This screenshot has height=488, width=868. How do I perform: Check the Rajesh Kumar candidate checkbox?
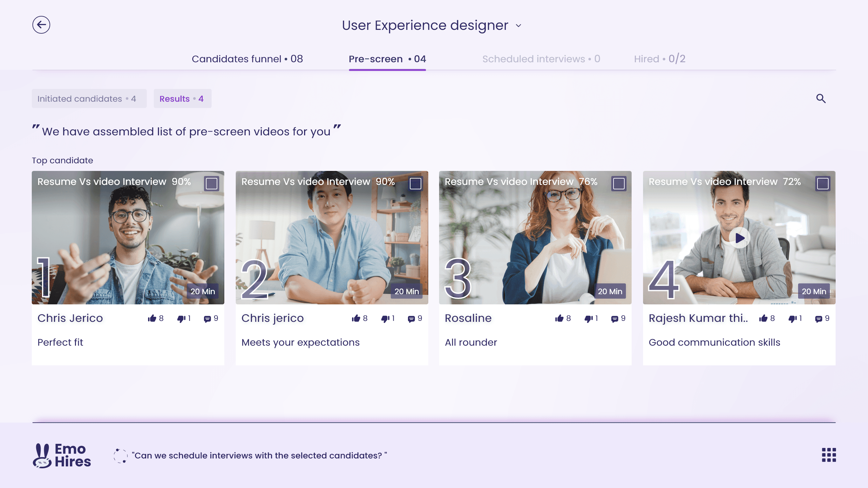tap(823, 184)
